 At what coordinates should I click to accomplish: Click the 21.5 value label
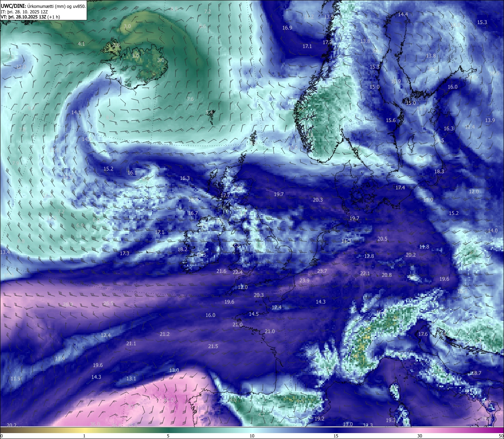point(213,346)
